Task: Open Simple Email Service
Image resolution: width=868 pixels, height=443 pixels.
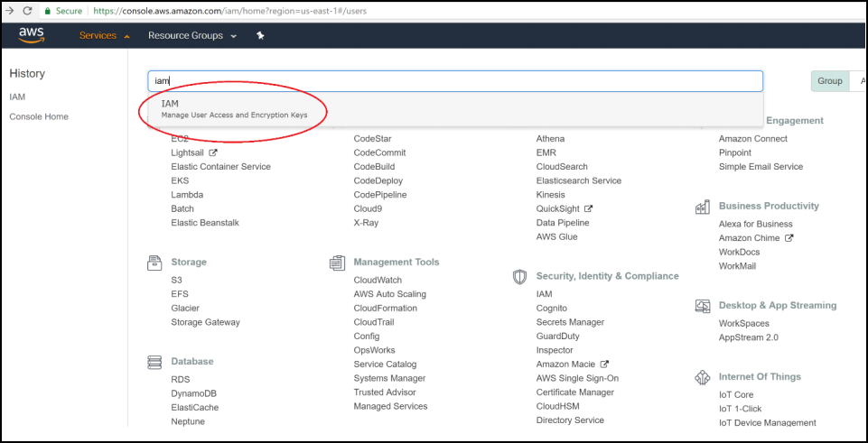Action: (761, 167)
